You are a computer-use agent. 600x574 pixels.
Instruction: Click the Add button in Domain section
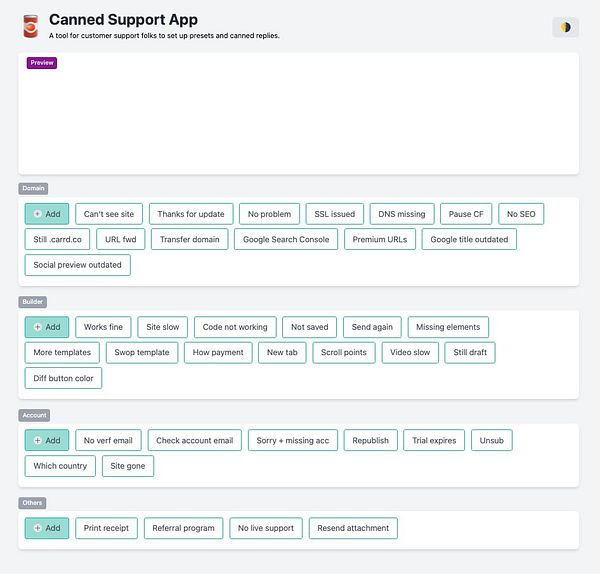(x=47, y=214)
